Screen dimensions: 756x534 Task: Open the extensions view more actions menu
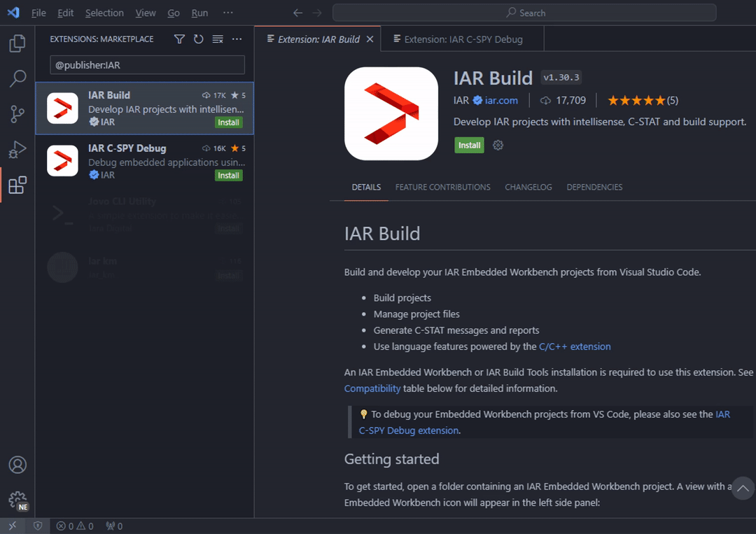(237, 39)
